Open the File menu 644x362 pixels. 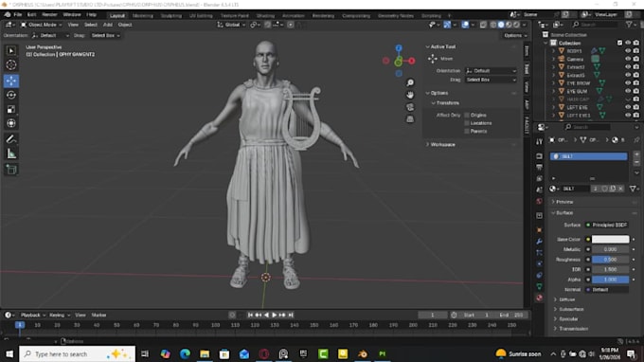tap(18, 15)
